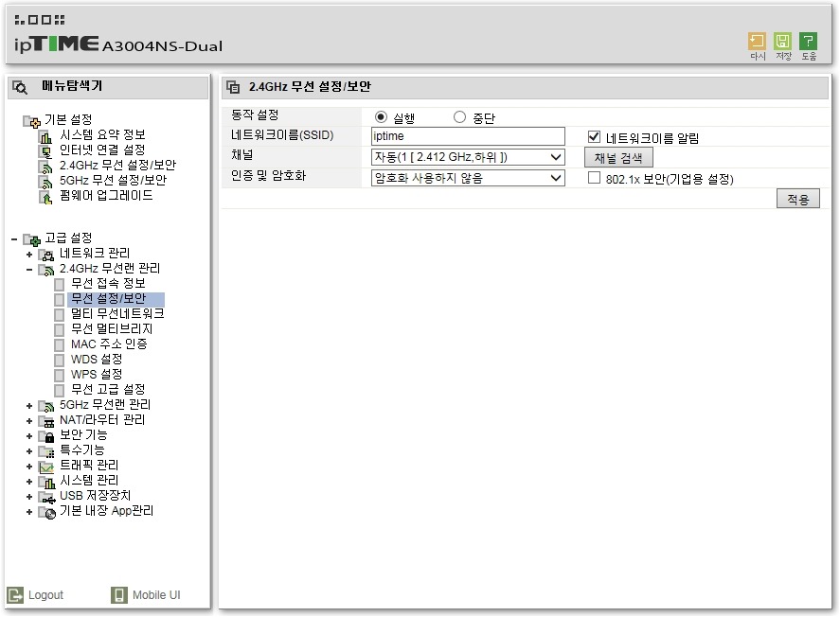Expand the 시스템 관리 plus sign

click(x=29, y=482)
